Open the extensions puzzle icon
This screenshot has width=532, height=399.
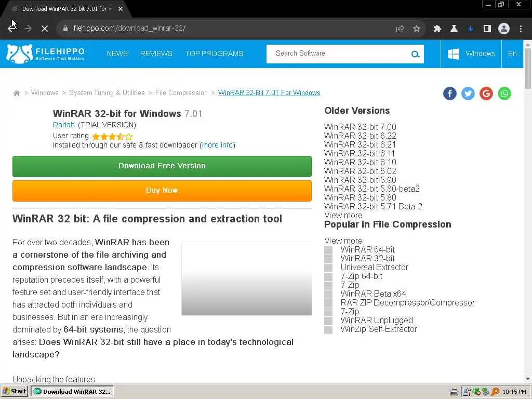437,29
